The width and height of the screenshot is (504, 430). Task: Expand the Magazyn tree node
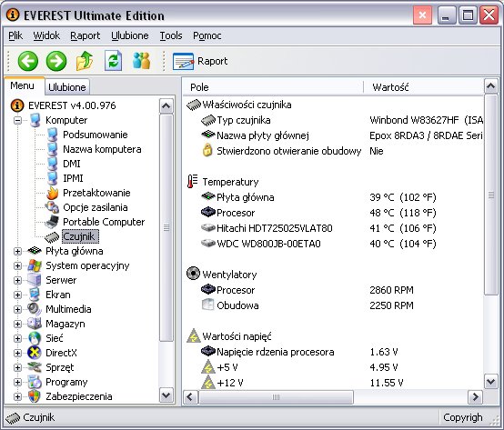tap(17, 324)
